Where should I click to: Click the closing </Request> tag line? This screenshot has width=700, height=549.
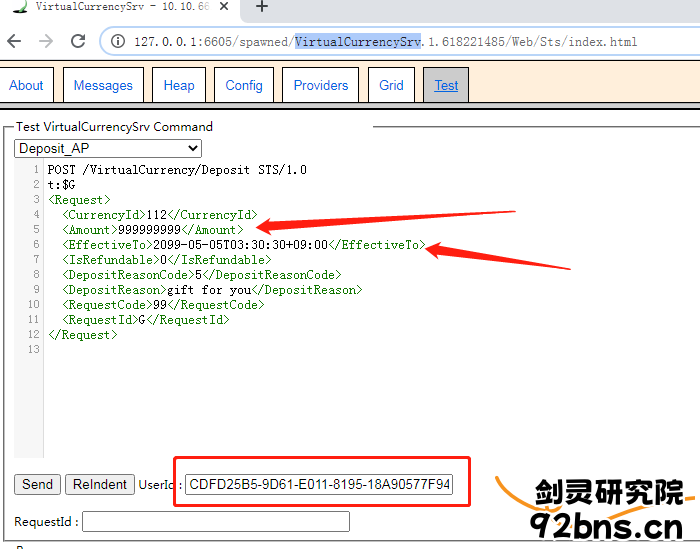[83, 335]
